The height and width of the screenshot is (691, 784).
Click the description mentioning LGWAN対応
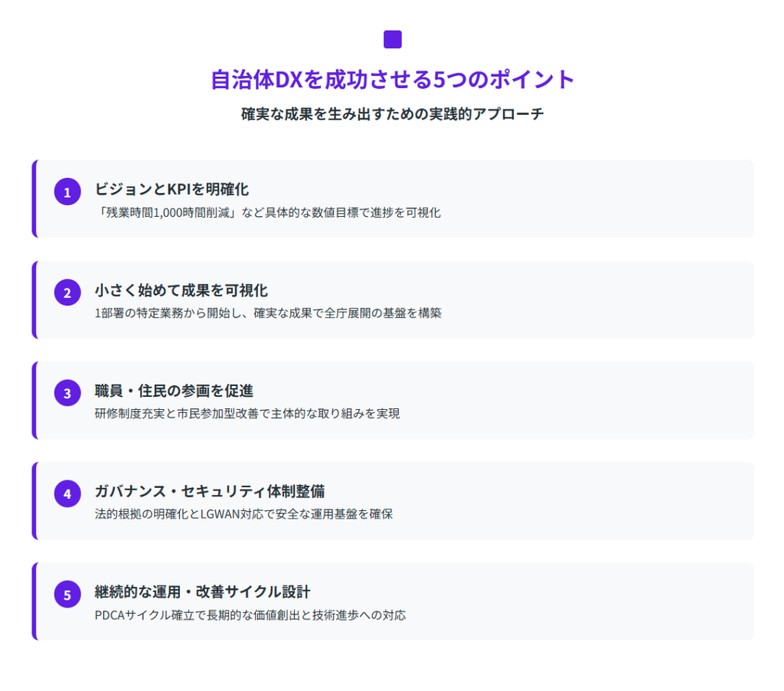click(x=243, y=514)
